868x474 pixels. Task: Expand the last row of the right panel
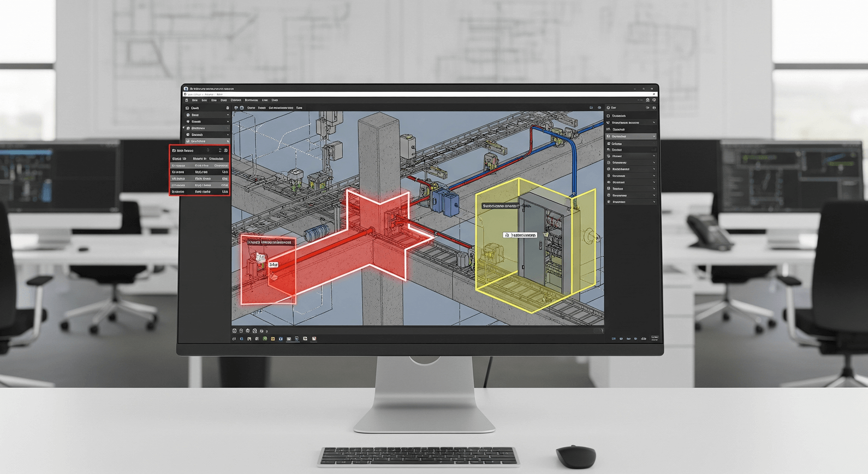coord(654,202)
